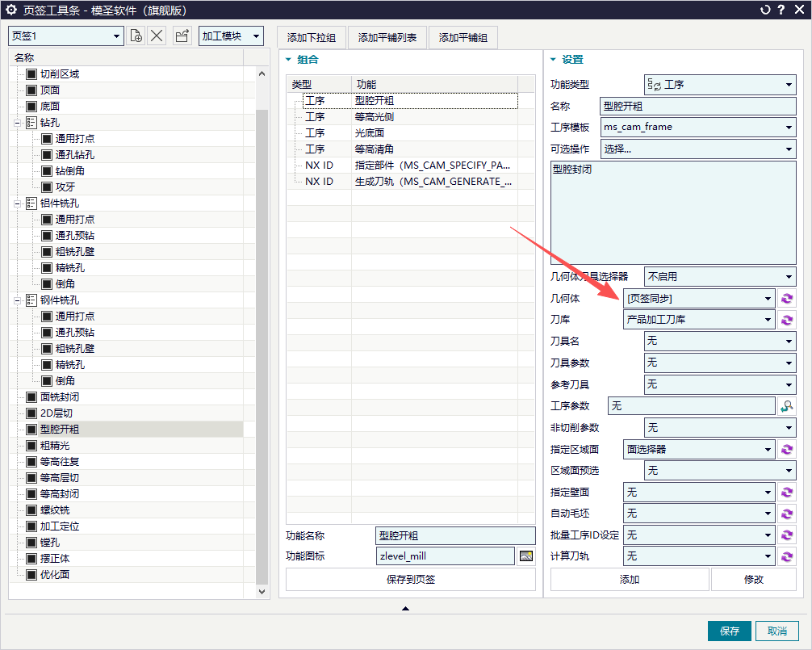This screenshot has height=650, width=812.
Task: Open the 刀具名 dropdown
Action: coord(720,342)
